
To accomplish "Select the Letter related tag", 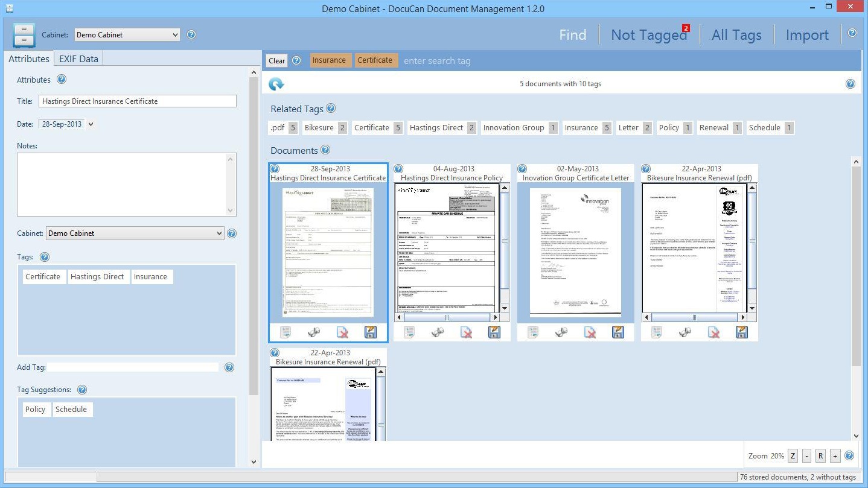I will click(x=634, y=128).
